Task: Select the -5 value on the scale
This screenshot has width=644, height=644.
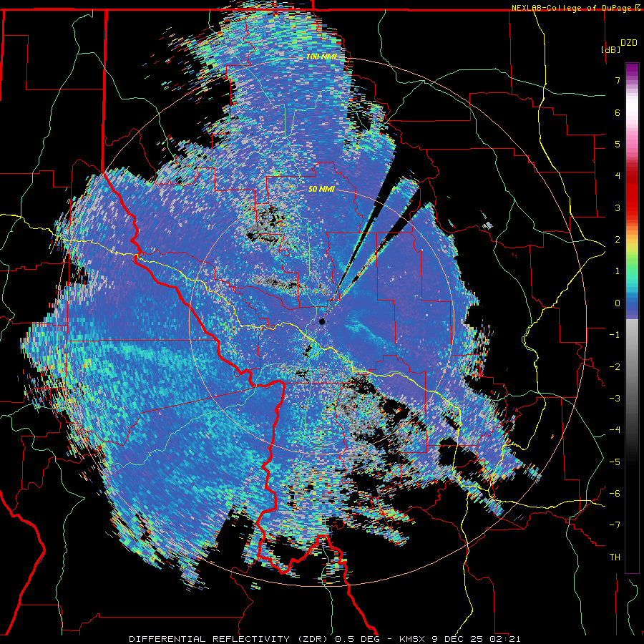Action: [615, 462]
